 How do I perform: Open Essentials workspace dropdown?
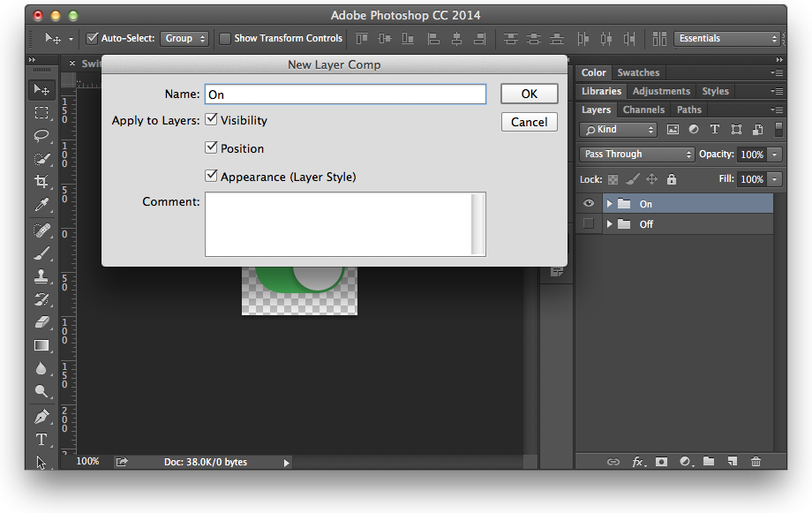click(x=727, y=38)
